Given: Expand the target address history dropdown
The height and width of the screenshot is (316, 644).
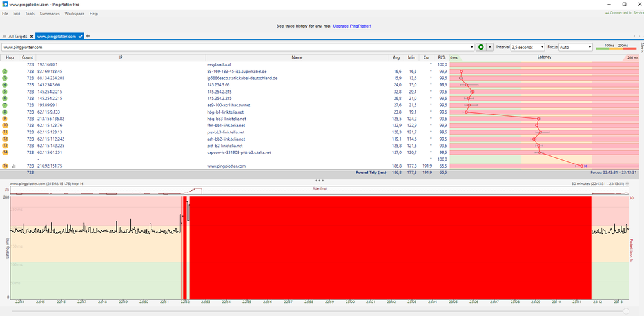Looking at the screenshot, I should pyautogui.click(x=472, y=47).
